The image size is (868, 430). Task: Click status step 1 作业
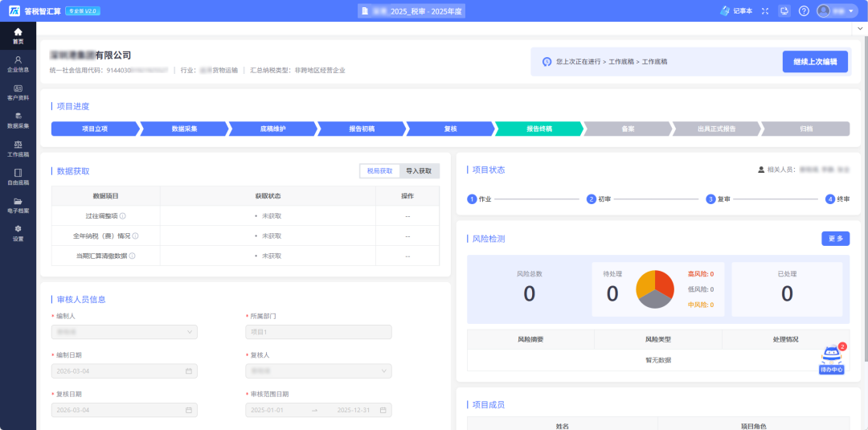click(479, 199)
